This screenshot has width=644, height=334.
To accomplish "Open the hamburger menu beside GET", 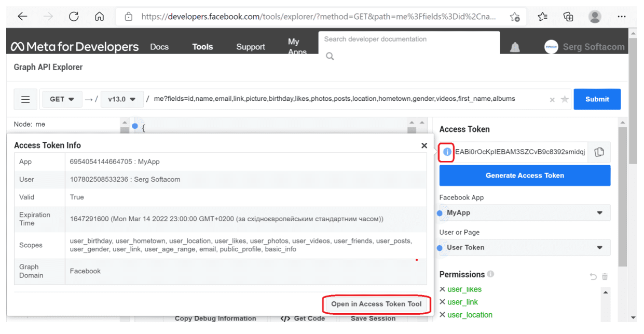I will tap(25, 99).
